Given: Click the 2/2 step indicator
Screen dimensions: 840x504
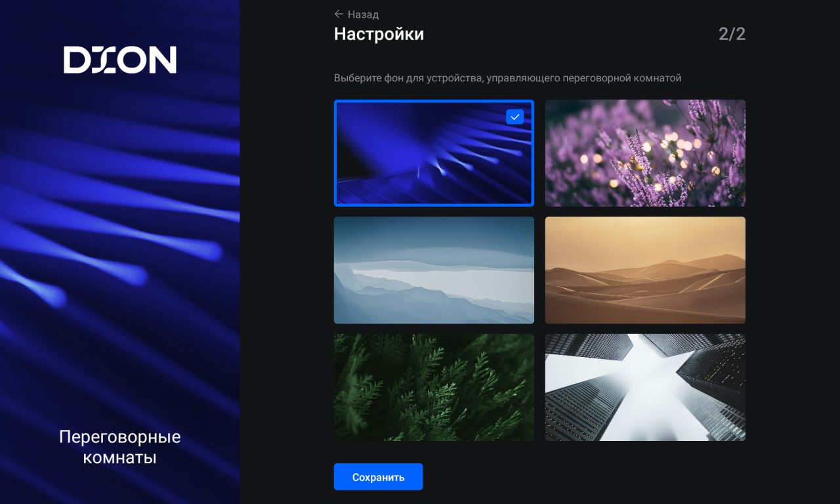Looking at the screenshot, I should pos(732,34).
